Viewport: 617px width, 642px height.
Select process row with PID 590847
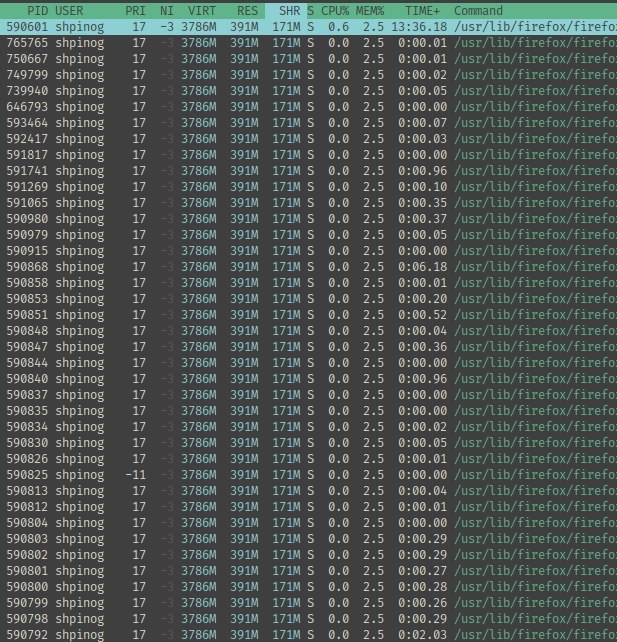(308, 346)
